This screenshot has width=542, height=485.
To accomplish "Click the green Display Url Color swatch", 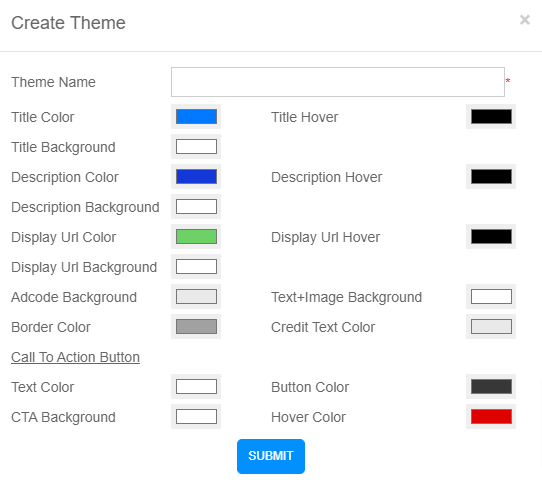I will tap(196, 237).
